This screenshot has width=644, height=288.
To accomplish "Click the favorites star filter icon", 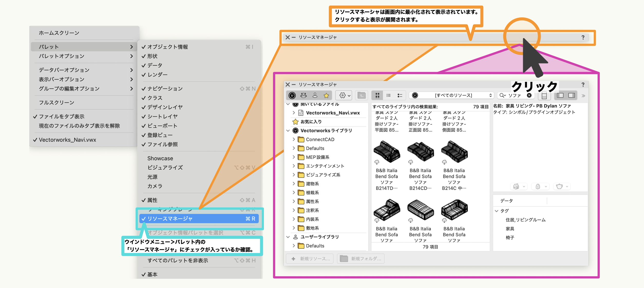I will point(326,95).
